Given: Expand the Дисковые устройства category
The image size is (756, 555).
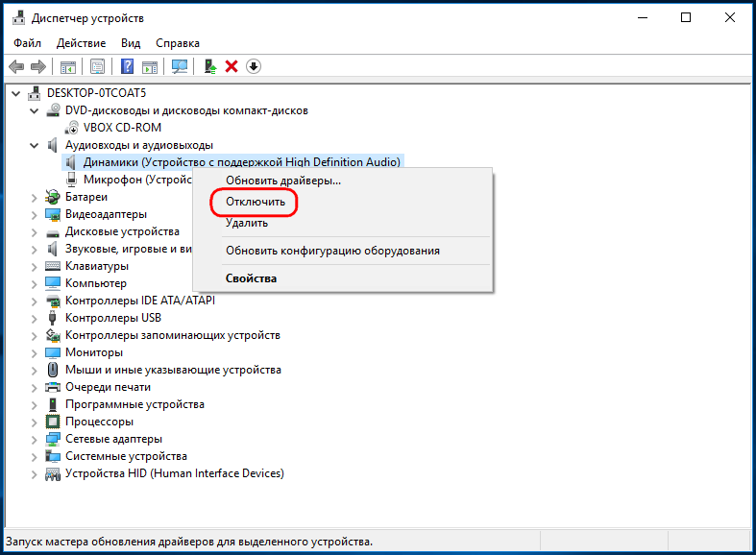Looking at the screenshot, I should pyautogui.click(x=34, y=232).
